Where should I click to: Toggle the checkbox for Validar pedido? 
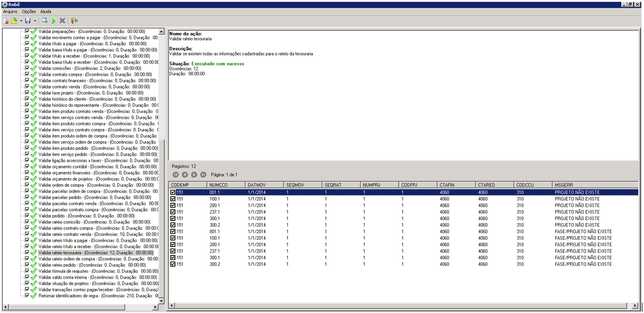tap(27, 216)
